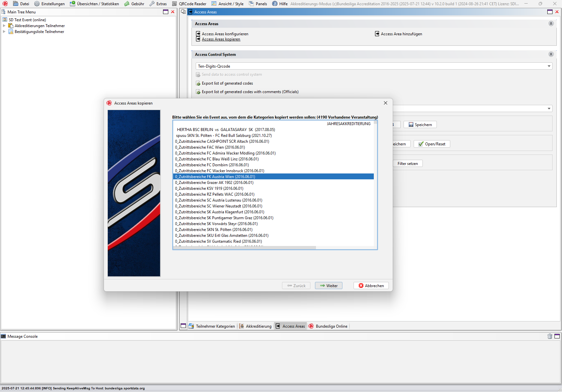
Task: Collapse the Access Control System section
Action: tap(551, 54)
